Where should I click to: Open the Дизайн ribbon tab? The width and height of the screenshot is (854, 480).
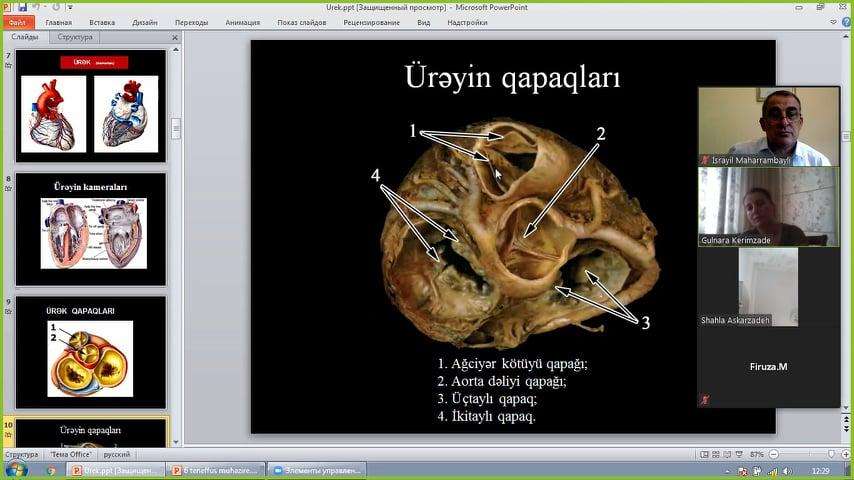pyautogui.click(x=145, y=22)
